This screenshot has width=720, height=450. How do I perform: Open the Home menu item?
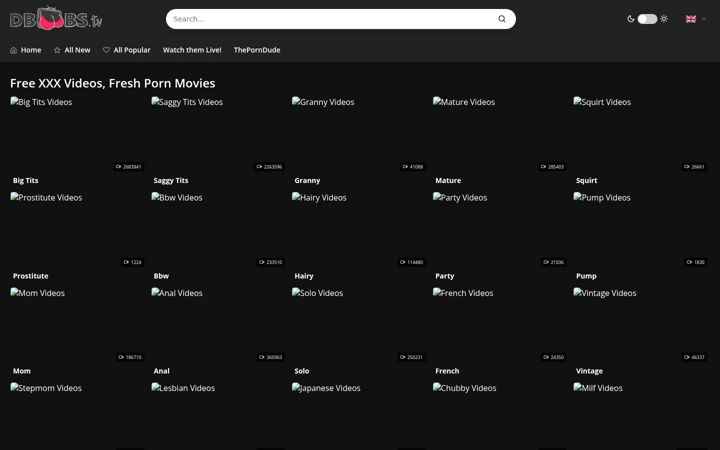pyautogui.click(x=26, y=50)
